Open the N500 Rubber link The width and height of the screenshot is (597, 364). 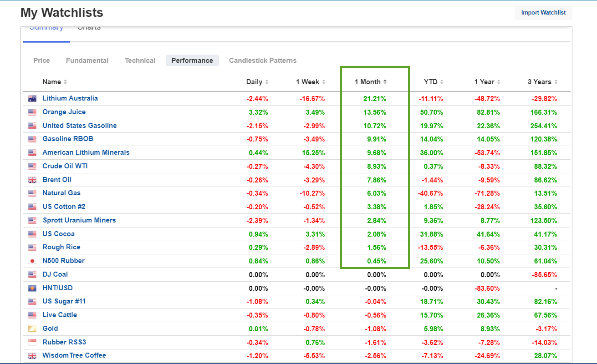click(63, 261)
